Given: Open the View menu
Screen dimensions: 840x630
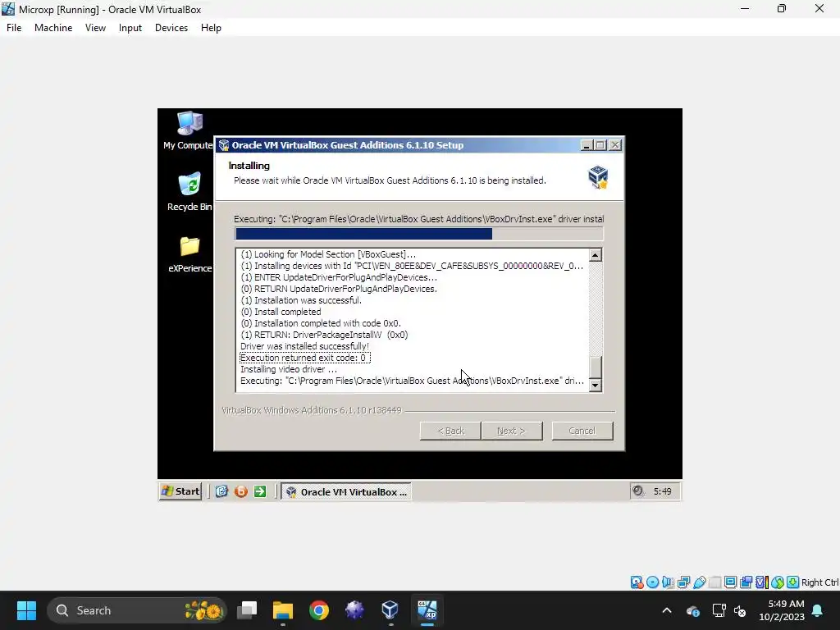Looking at the screenshot, I should (95, 28).
